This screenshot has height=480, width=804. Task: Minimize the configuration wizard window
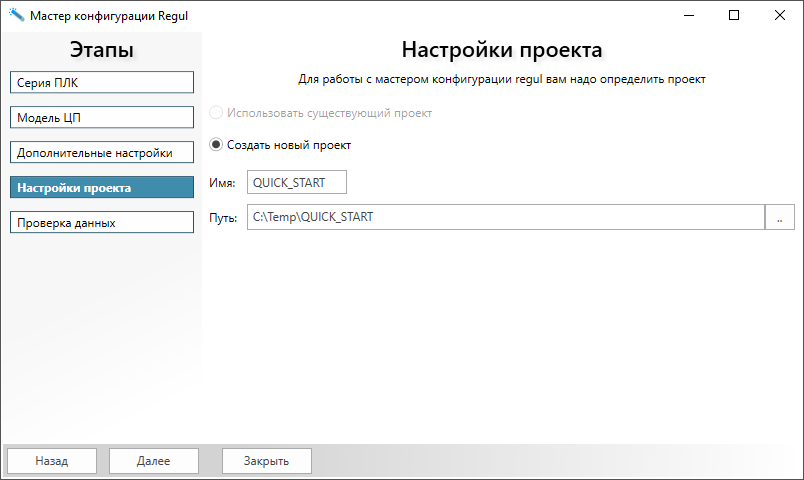coord(688,16)
